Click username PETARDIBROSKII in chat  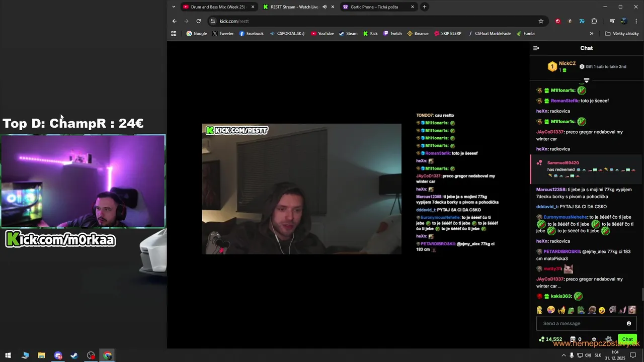(561, 251)
